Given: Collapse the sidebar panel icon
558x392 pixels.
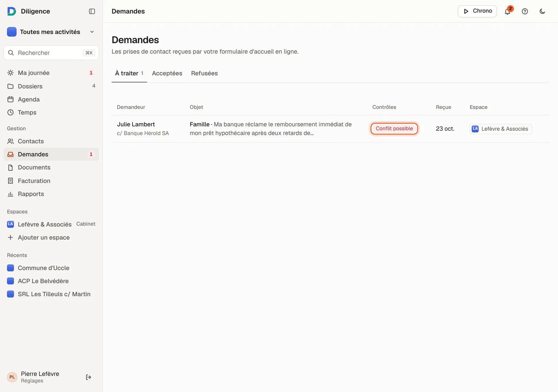Looking at the screenshot, I should click(92, 11).
